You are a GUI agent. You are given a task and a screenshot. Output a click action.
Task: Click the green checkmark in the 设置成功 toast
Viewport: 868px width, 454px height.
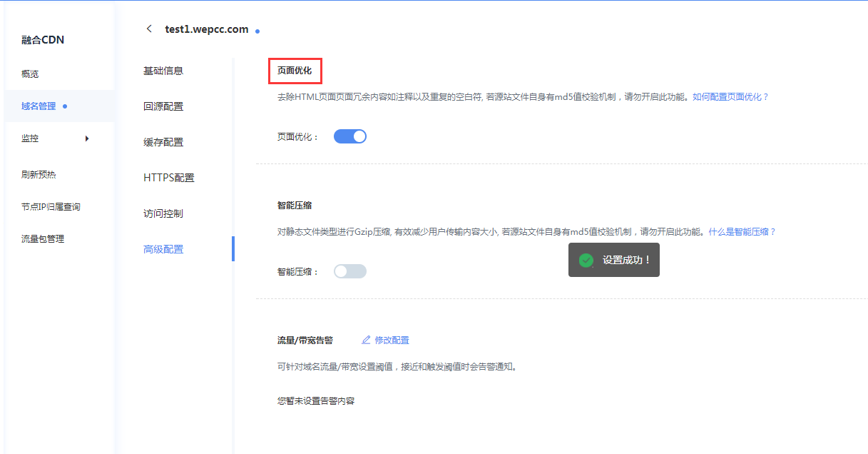click(586, 261)
